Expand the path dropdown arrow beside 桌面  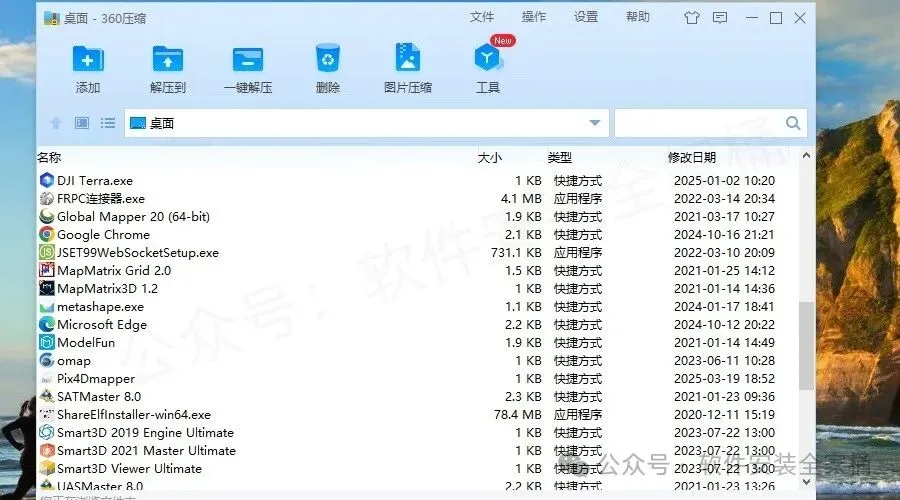[595, 123]
